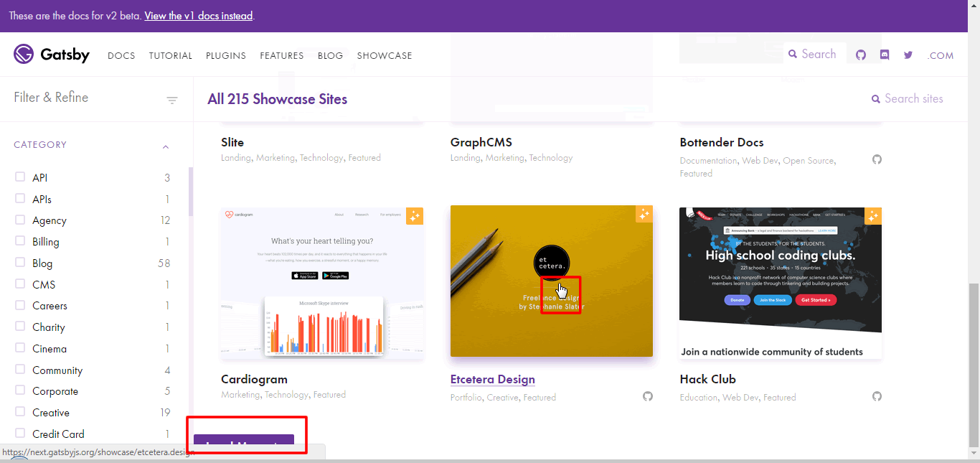Click the page vertical scrollbar thumb
Screen dimensions: 980x463
pyautogui.click(x=974, y=365)
